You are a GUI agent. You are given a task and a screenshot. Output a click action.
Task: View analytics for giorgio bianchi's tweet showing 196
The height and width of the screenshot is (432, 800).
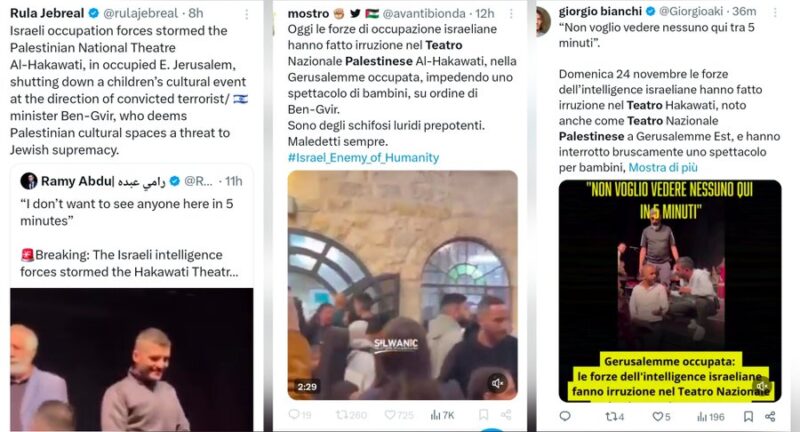(x=711, y=417)
